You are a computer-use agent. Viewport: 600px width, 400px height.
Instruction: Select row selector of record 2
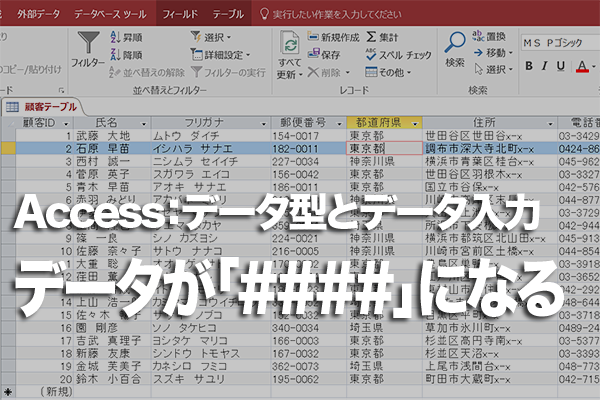click(8, 149)
